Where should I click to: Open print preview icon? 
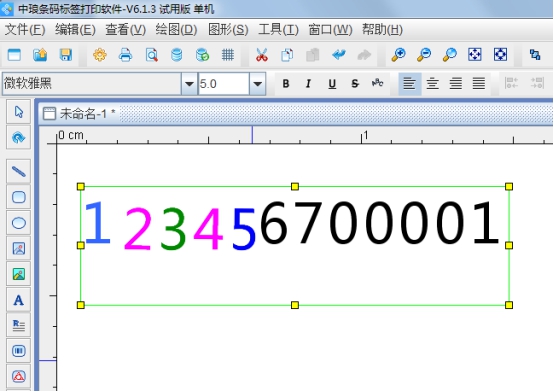152,55
